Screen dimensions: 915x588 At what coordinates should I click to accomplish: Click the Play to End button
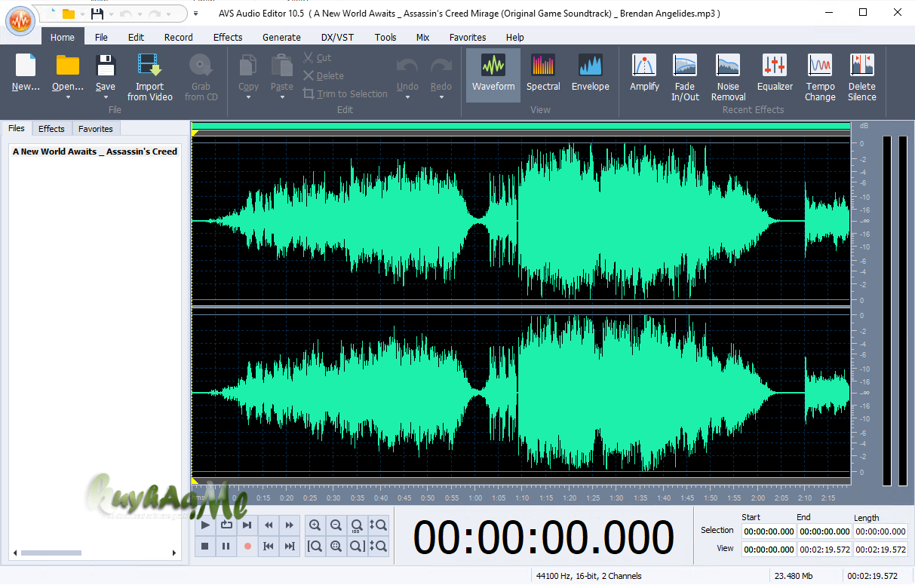247,525
